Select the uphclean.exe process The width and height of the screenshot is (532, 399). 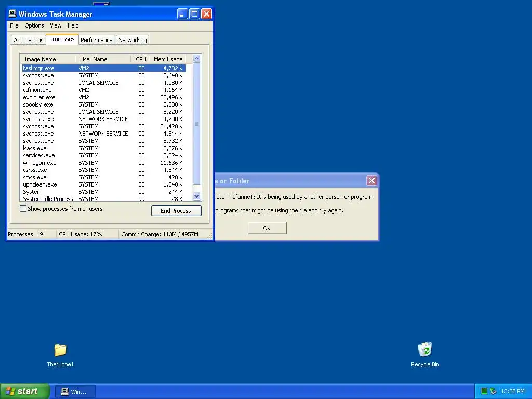[x=104, y=184]
